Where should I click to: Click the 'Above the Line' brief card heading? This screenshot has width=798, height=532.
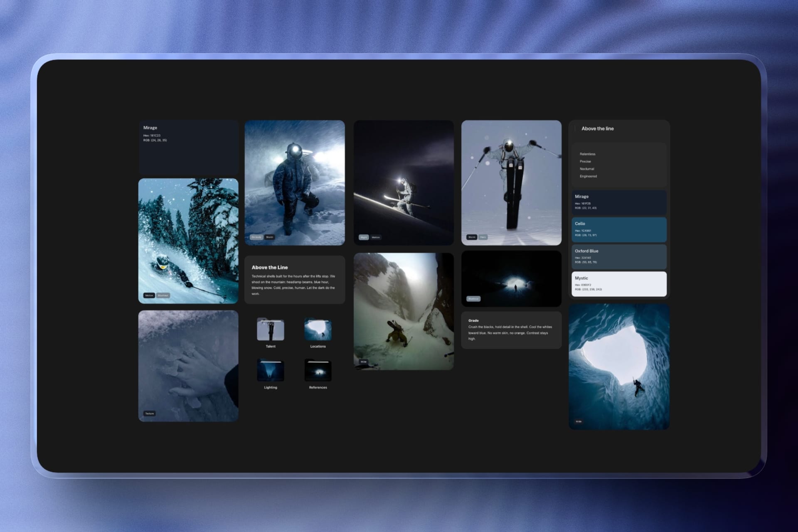point(270,268)
